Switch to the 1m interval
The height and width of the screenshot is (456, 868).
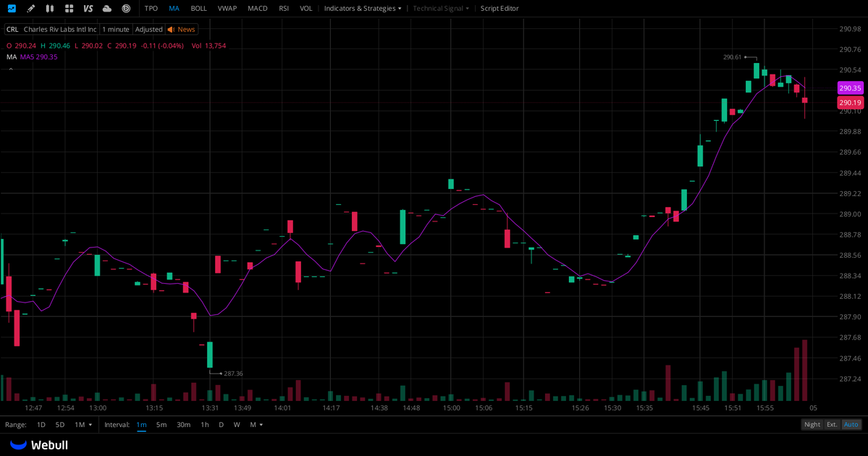[142, 424]
